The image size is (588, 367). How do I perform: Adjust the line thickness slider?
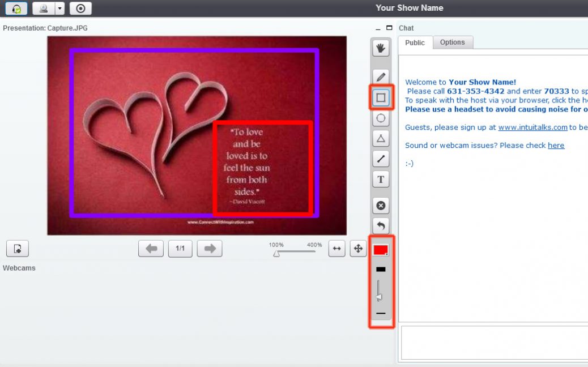pyautogui.click(x=379, y=297)
